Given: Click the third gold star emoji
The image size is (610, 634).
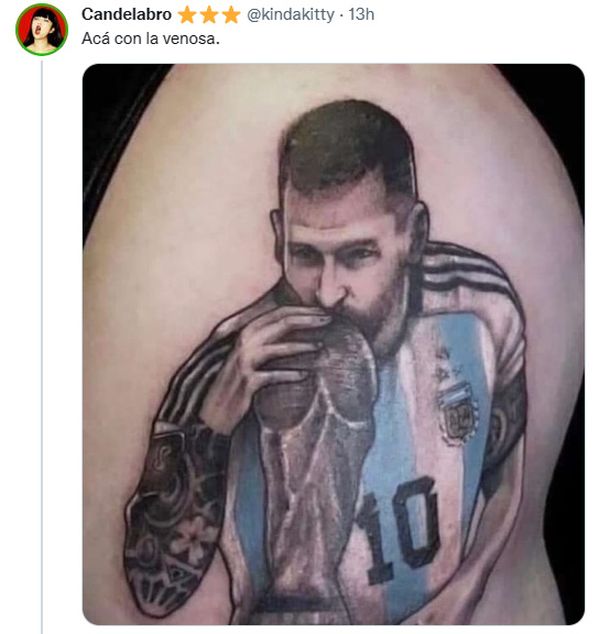Looking at the screenshot, I should tap(231, 15).
